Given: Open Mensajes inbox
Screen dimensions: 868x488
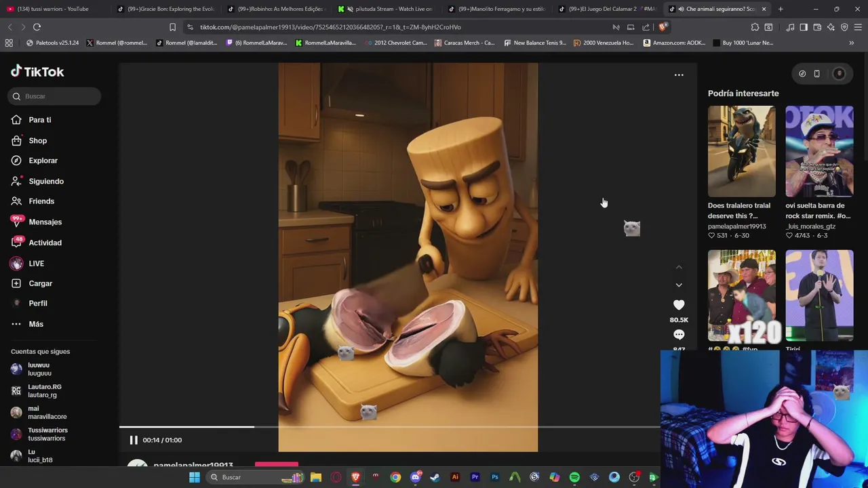Looking at the screenshot, I should pos(36,222).
